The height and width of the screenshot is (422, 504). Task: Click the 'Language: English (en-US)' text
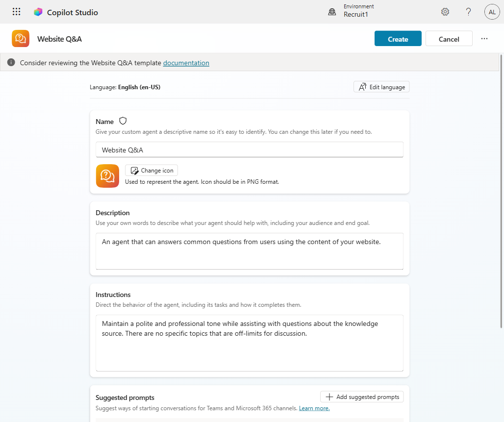click(125, 87)
